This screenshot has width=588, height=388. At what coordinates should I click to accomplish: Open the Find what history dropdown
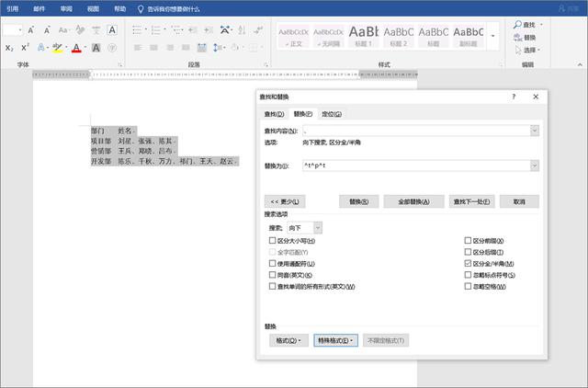click(x=535, y=131)
